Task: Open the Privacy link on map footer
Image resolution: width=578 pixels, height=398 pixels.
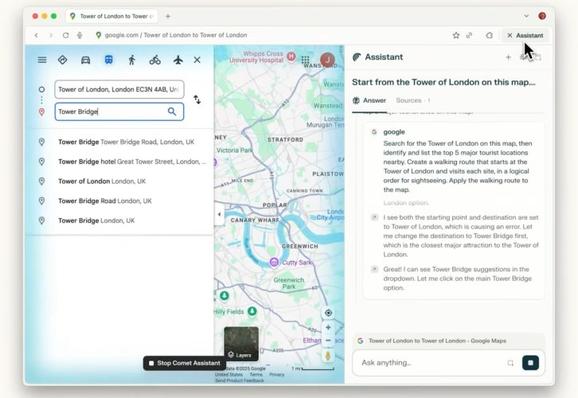Action: (276, 374)
